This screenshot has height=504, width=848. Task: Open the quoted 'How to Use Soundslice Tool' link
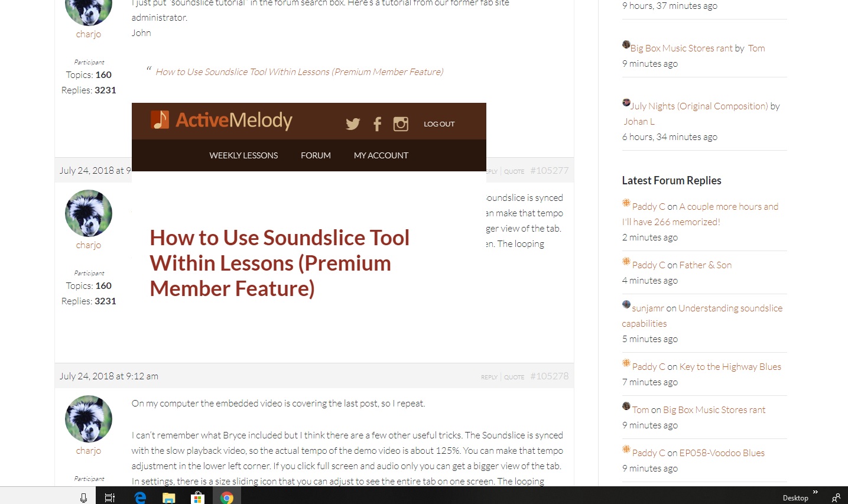coord(299,72)
